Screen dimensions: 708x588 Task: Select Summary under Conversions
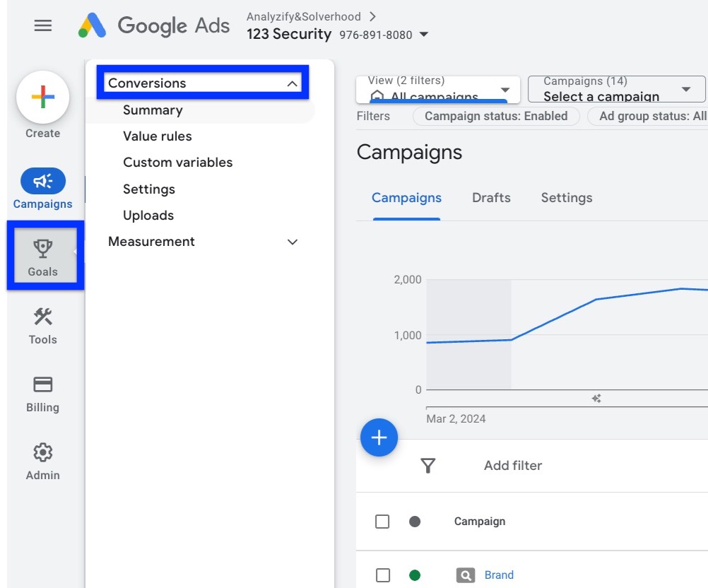[153, 110]
